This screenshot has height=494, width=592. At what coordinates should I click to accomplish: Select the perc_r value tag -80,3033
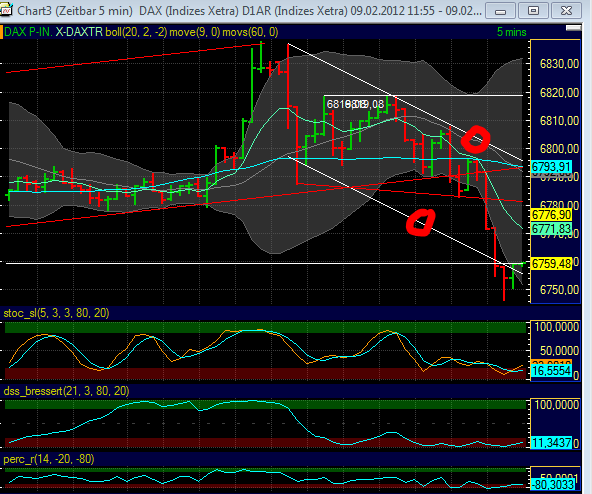click(552, 484)
